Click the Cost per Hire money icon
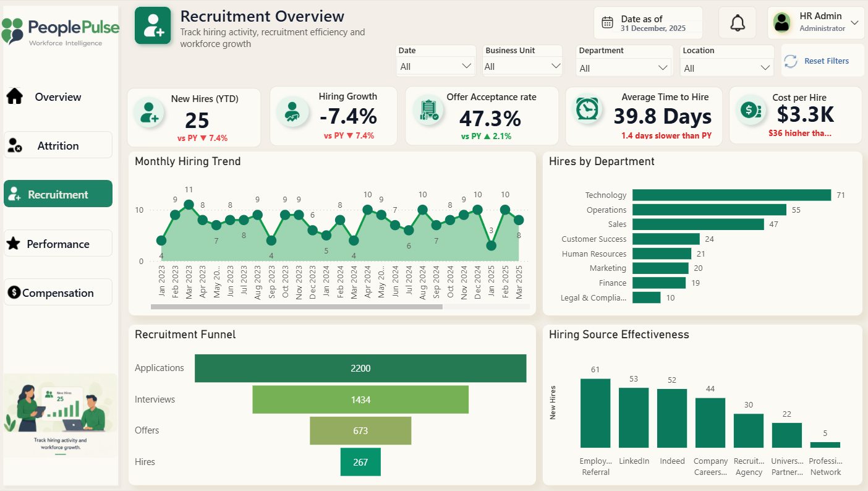 click(750, 111)
